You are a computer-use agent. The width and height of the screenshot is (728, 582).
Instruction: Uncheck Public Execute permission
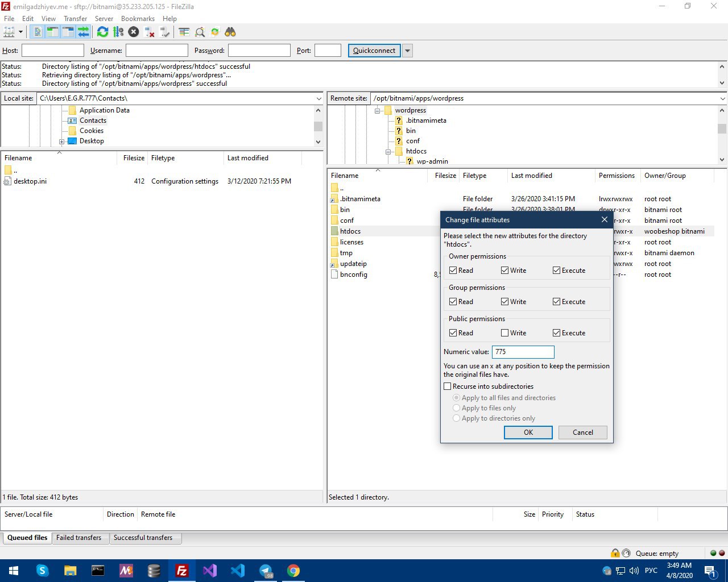click(557, 333)
